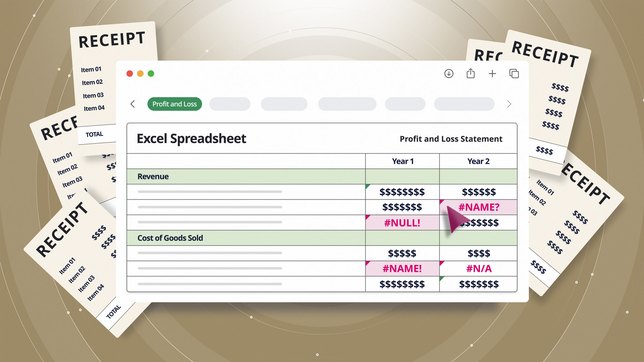Select the #NULL! error cell
This screenshot has height=362, width=644.
[x=402, y=223]
